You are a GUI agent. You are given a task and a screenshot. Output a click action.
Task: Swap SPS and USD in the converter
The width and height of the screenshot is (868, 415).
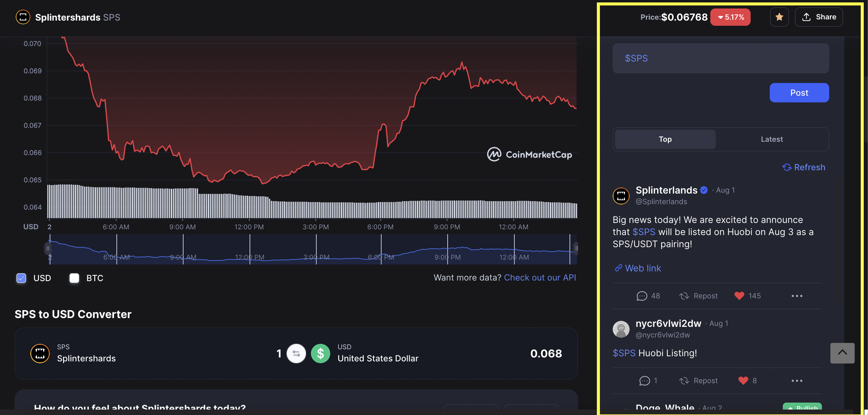pyautogui.click(x=296, y=353)
